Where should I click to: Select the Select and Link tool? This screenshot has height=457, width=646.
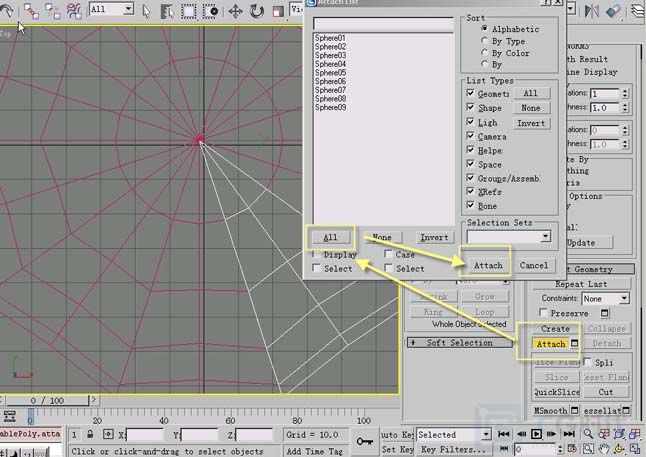[31, 10]
